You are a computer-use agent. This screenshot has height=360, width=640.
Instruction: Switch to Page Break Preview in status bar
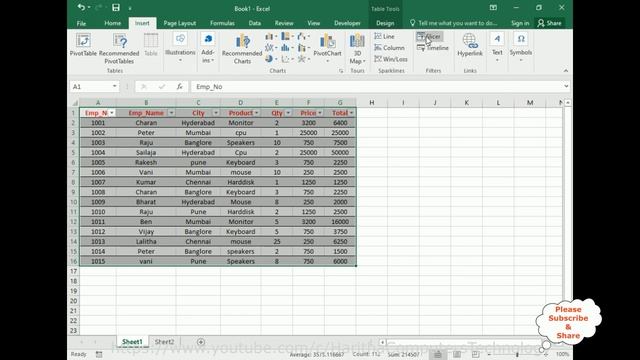(x=476, y=355)
